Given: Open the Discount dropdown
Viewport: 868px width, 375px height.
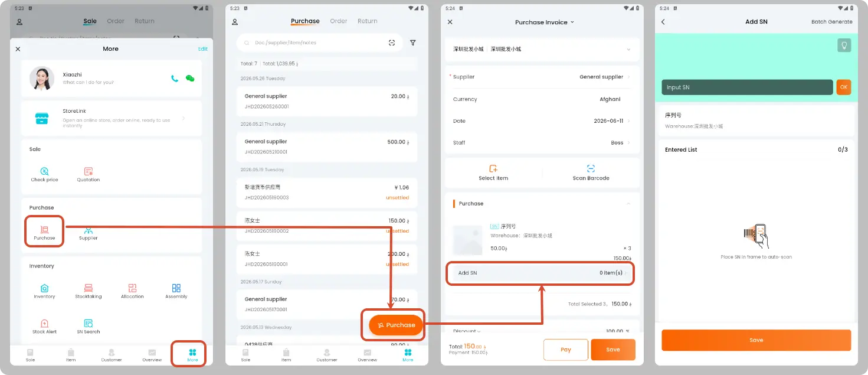Looking at the screenshot, I should [x=467, y=331].
